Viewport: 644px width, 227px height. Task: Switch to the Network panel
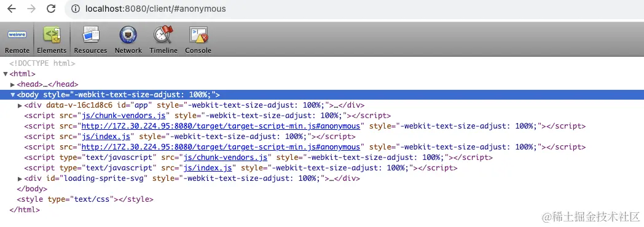coord(128,39)
